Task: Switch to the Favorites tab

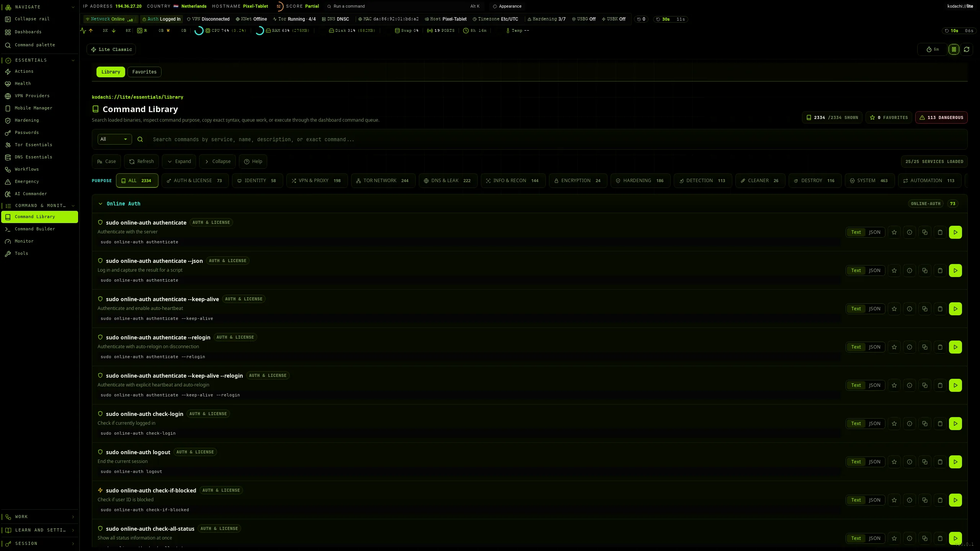Action: coord(144,72)
